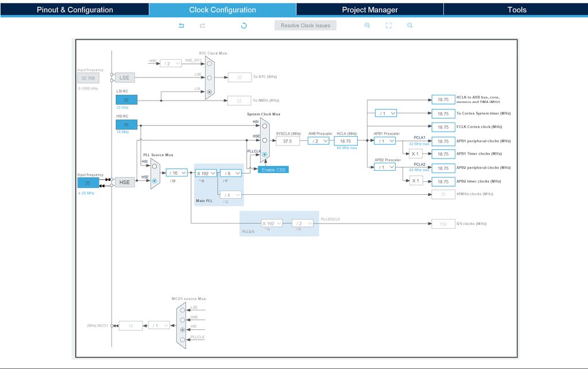Click the SYSCLK (MHz) 37.5 field
Screen dimensions: 588x369
point(288,141)
